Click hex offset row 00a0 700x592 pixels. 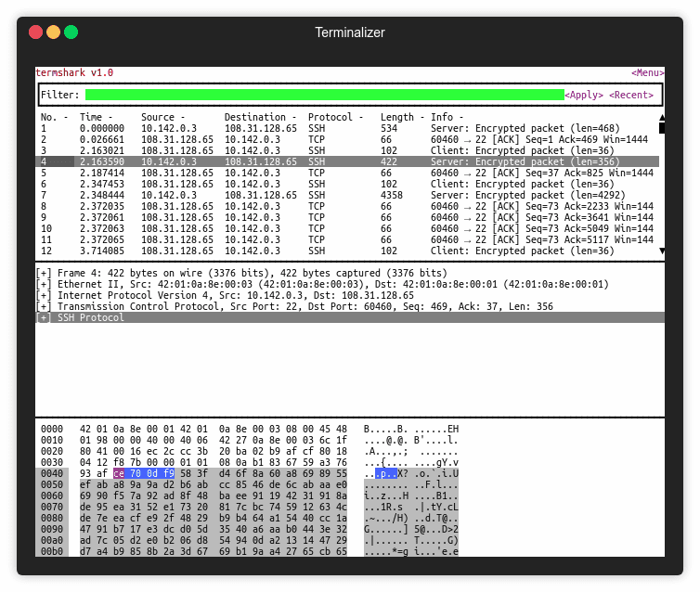click(52, 541)
